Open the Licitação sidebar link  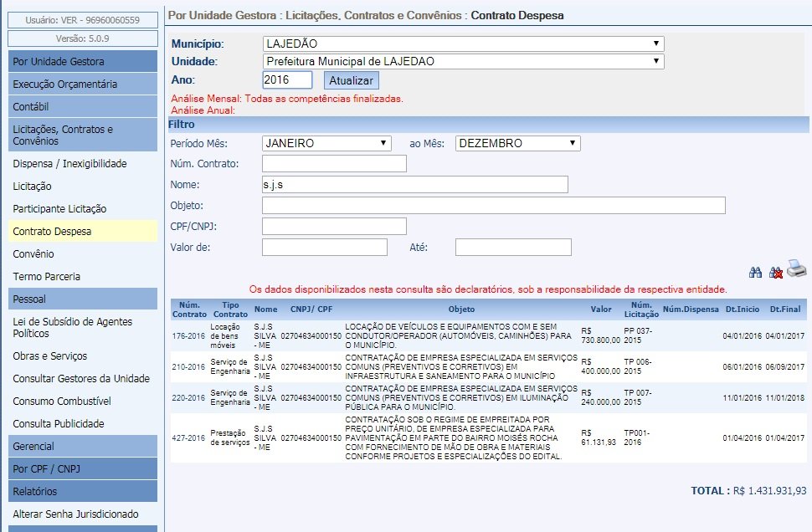pyautogui.click(x=32, y=186)
